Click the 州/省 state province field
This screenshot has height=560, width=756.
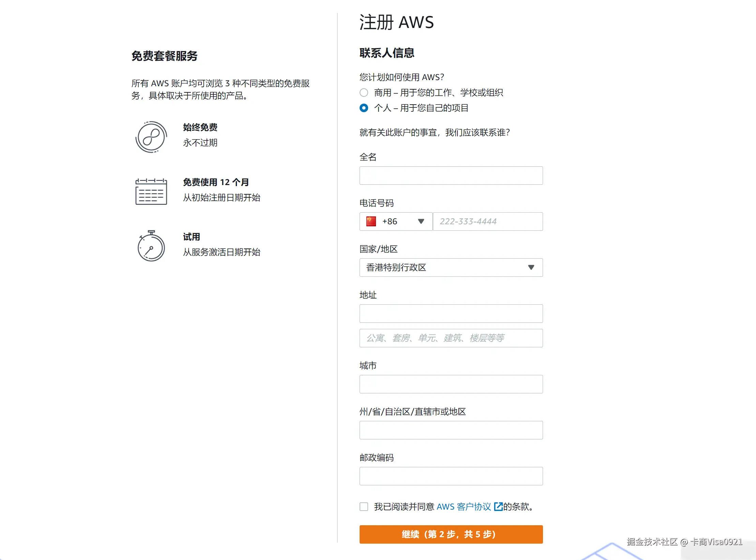[x=451, y=430]
